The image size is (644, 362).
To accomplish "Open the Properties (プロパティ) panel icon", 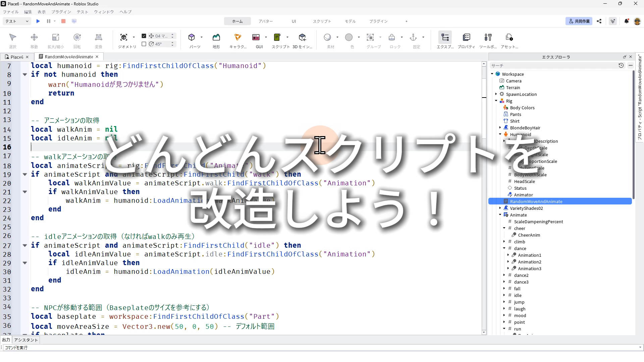I will [466, 37].
